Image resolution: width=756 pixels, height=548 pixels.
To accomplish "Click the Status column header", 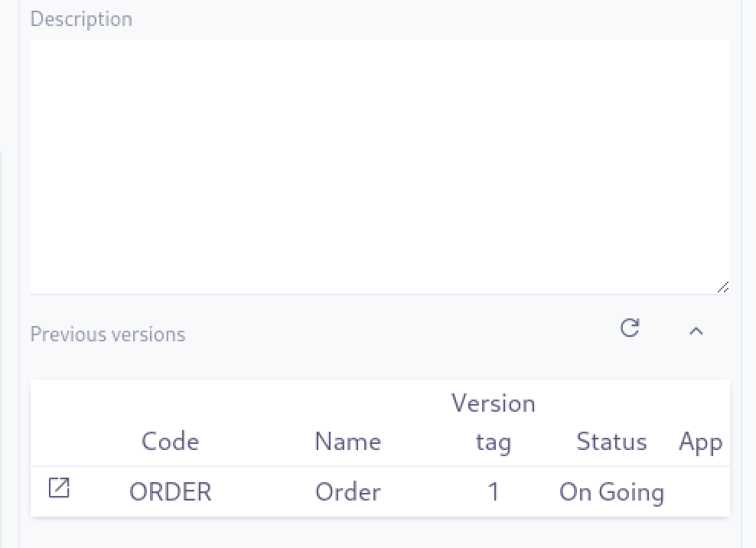I will pyautogui.click(x=611, y=442).
